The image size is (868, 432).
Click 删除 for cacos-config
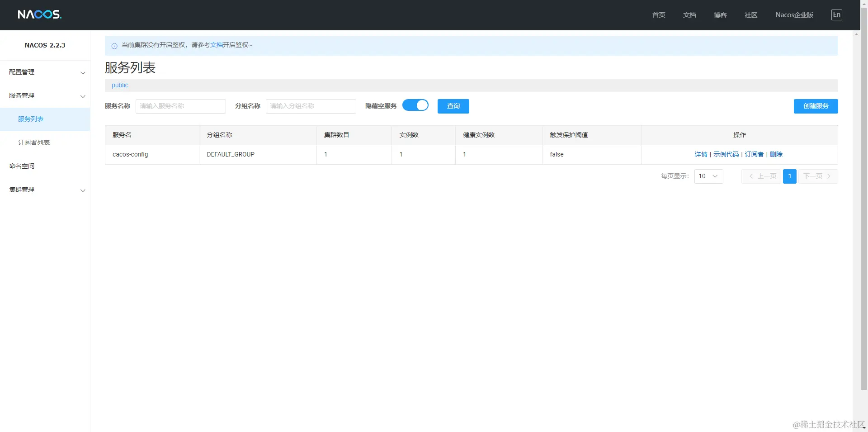[776, 155]
